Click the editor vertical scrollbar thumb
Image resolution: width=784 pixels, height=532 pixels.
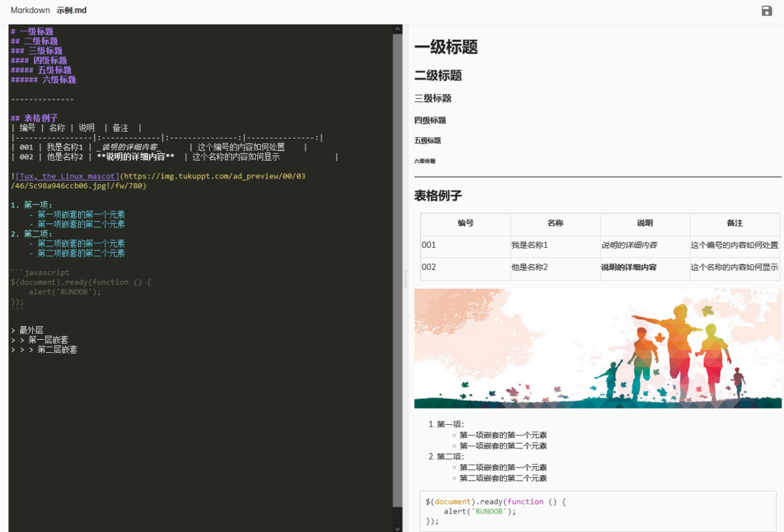397,270
